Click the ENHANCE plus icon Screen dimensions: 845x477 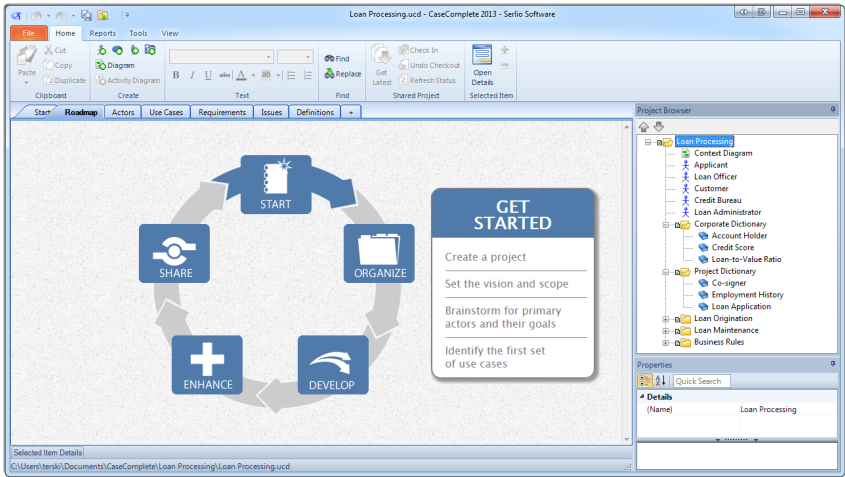click(207, 365)
